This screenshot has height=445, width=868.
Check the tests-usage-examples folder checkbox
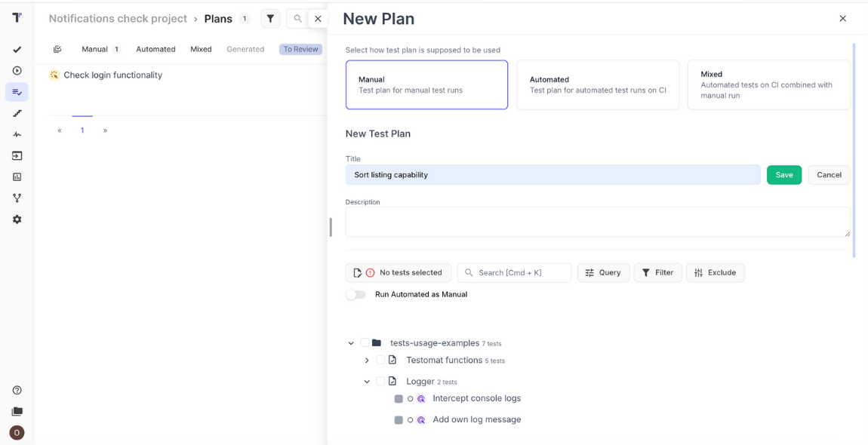coord(363,342)
